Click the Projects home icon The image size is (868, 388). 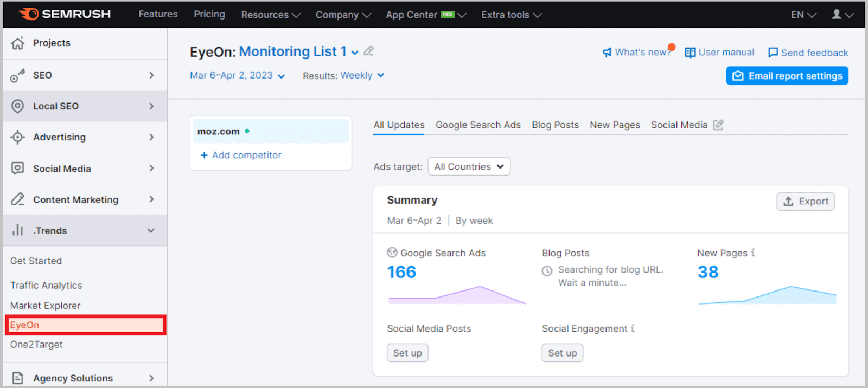[x=18, y=43]
